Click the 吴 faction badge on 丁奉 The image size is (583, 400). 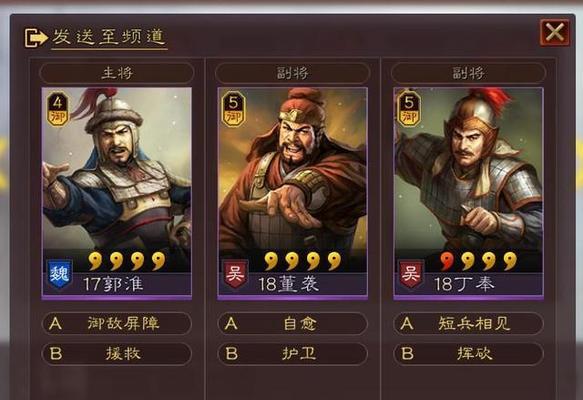411,274
